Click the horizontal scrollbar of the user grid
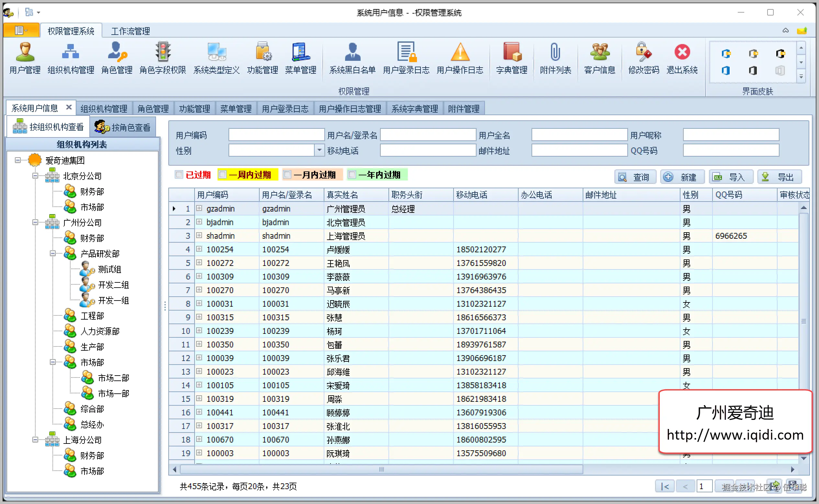819x504 pixels. click(381, 469)
